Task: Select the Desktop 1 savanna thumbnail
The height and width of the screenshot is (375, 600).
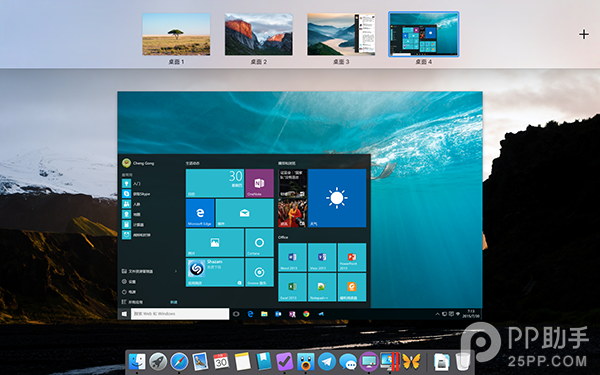Action: (176, 34)
